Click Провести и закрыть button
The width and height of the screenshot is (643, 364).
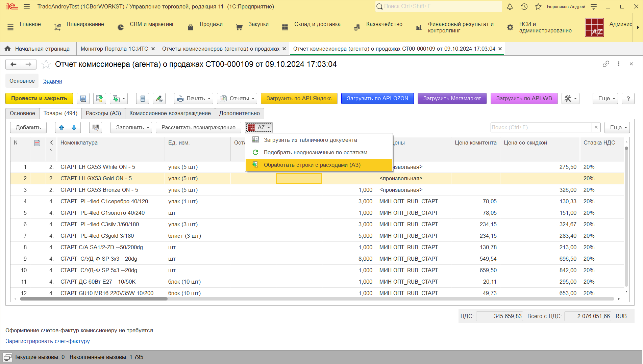pyautogui.click(x=39, y=99)
